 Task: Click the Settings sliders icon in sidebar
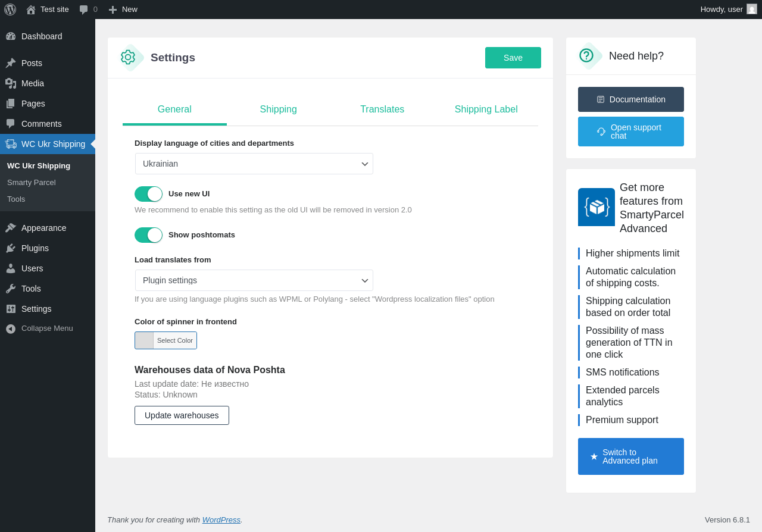[x=11, y=309]
